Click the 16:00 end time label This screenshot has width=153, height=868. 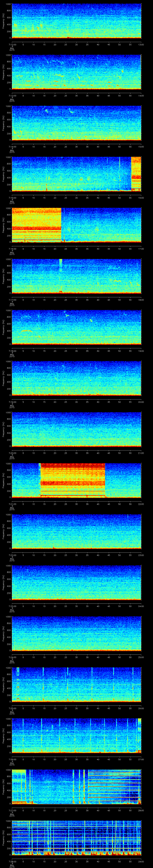coord(141,198)
